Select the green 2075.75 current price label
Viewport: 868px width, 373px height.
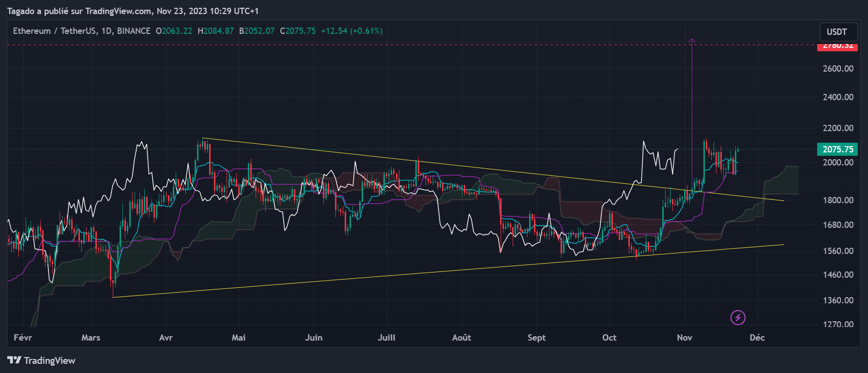tap(838, 149)
